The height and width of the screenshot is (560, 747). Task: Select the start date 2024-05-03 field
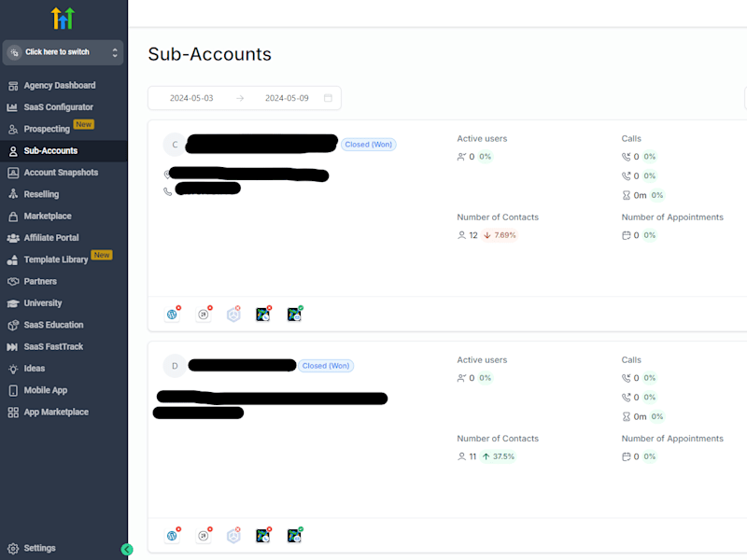[x=191, y=98]
